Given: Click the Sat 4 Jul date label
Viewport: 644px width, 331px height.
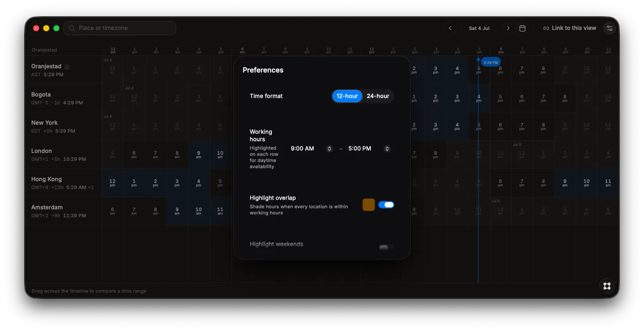Looking at the screenshot, I should 479,28.
